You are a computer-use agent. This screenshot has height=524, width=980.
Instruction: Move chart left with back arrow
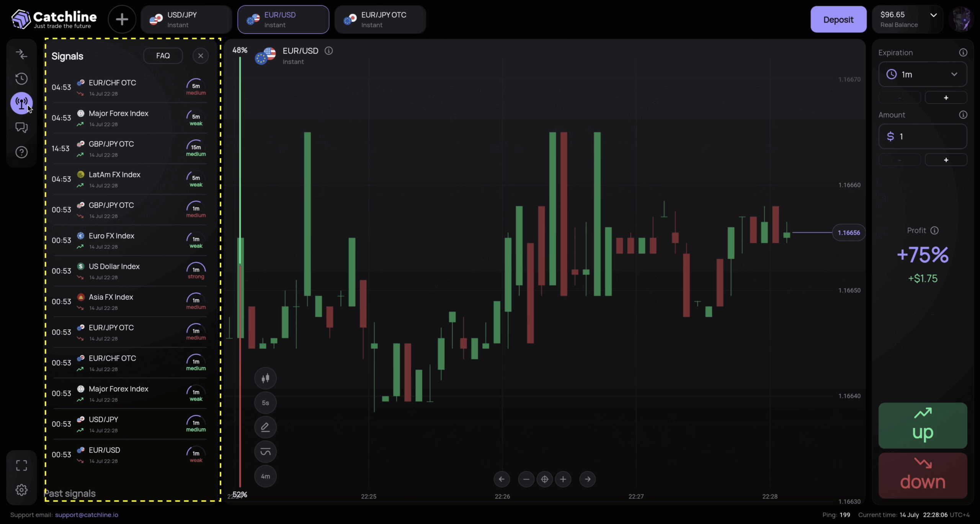coord(501,479)
